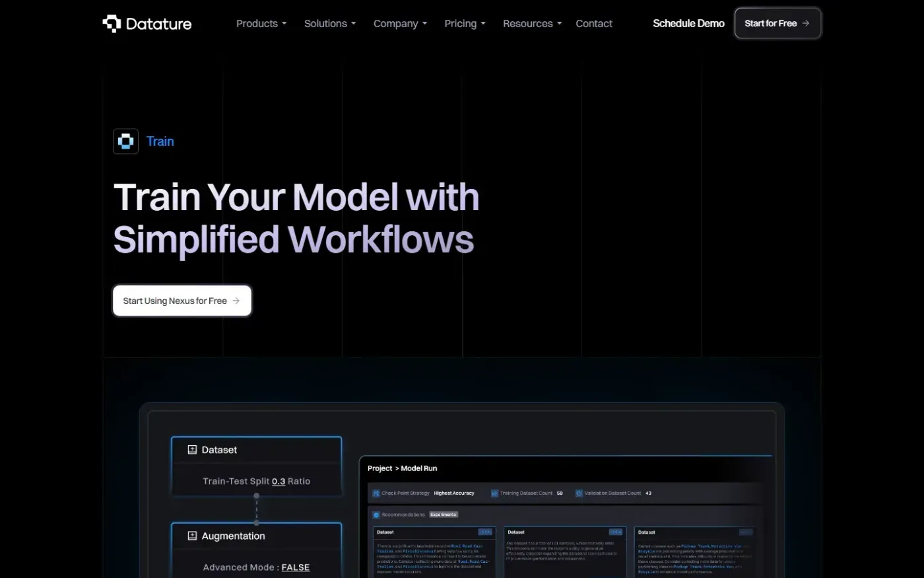
Task: Click the Check Point Strategy icon
Action: 376,493
